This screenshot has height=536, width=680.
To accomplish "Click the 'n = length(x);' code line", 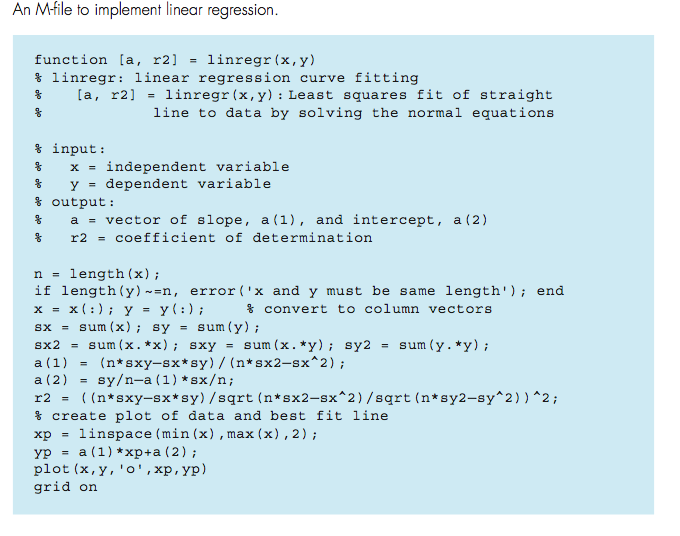I will 97,274.
